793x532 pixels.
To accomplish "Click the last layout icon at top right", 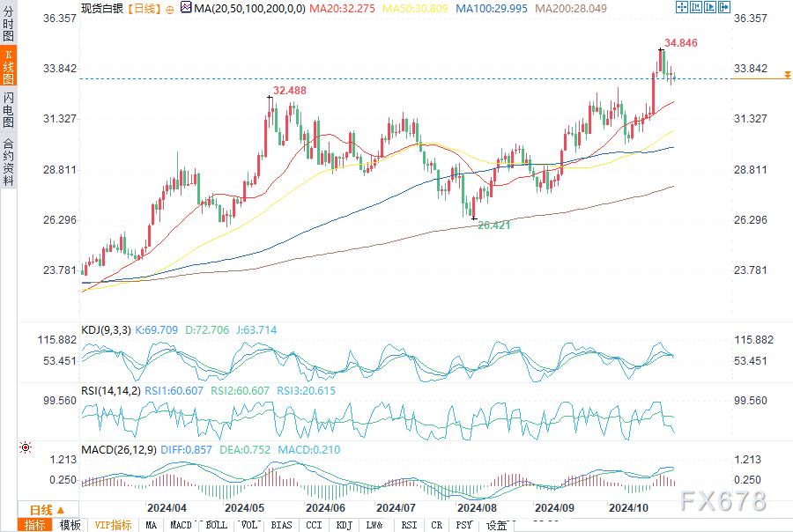I will (x=723, y=7).
